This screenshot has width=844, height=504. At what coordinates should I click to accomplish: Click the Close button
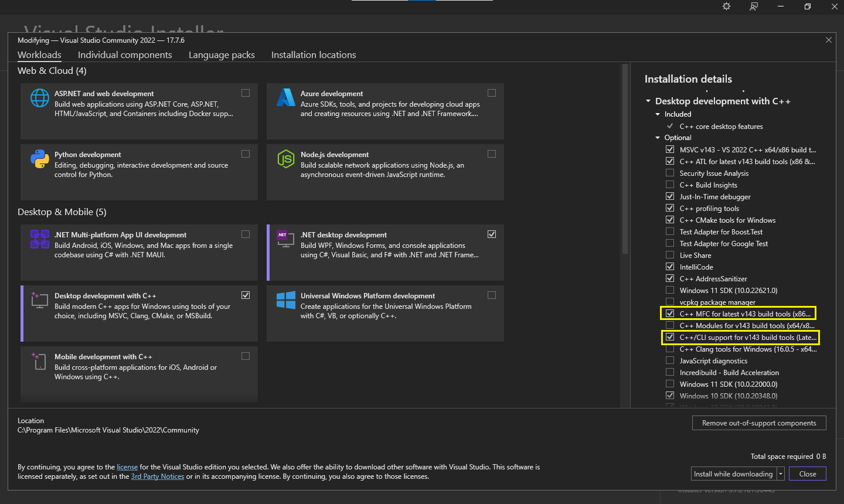[808, 474]
